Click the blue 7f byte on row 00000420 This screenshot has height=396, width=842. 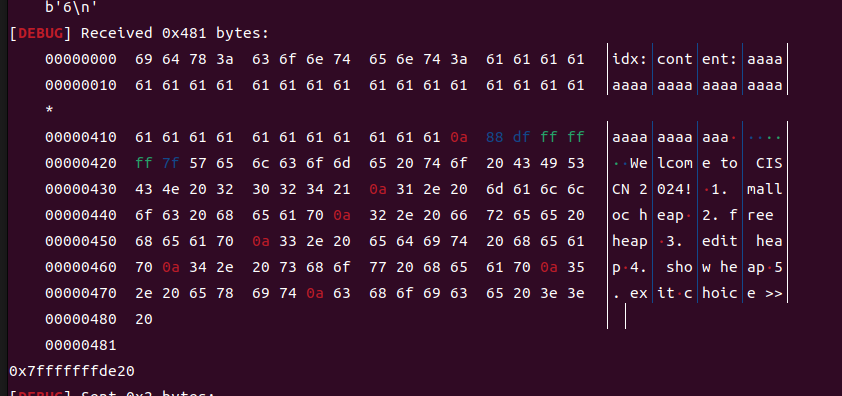coord(171,163)
